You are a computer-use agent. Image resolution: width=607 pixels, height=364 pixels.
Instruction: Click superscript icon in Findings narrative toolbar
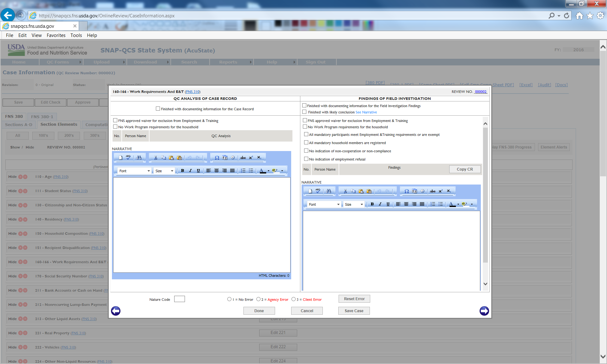tap(441, 191)
